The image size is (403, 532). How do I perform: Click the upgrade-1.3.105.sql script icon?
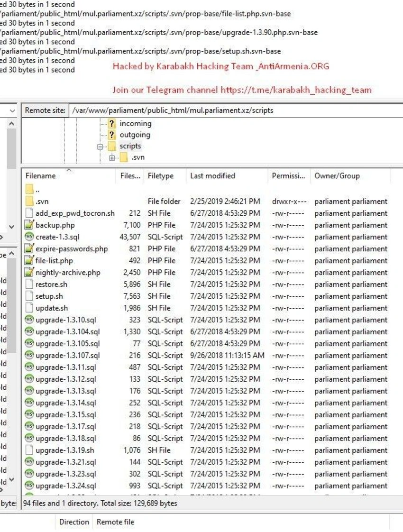pyautogui.click(x=29, y=343)
